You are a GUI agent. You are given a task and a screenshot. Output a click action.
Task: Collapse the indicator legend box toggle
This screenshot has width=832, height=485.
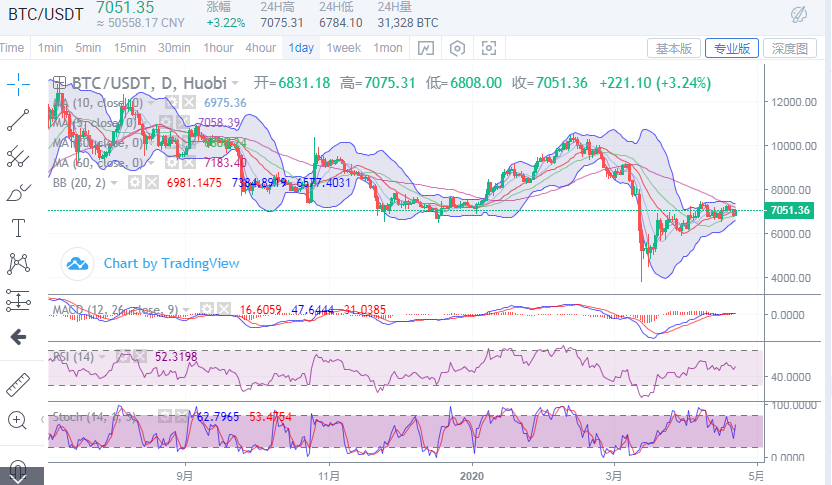[58, 83]
